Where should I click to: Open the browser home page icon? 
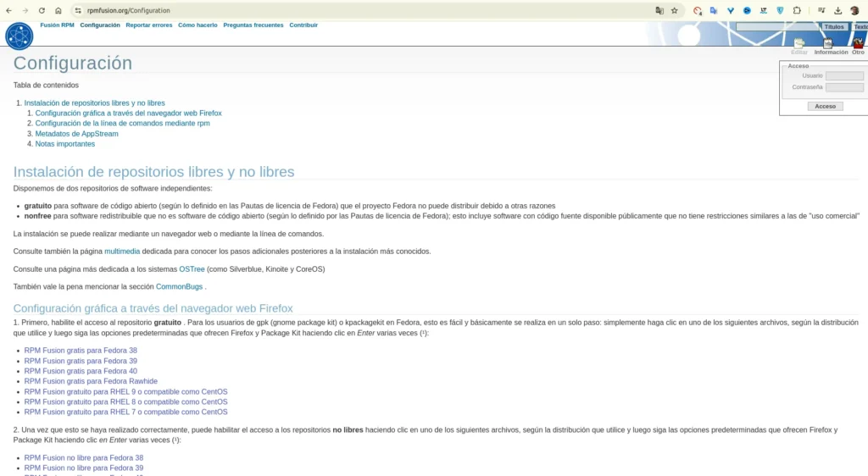[58, 10]
